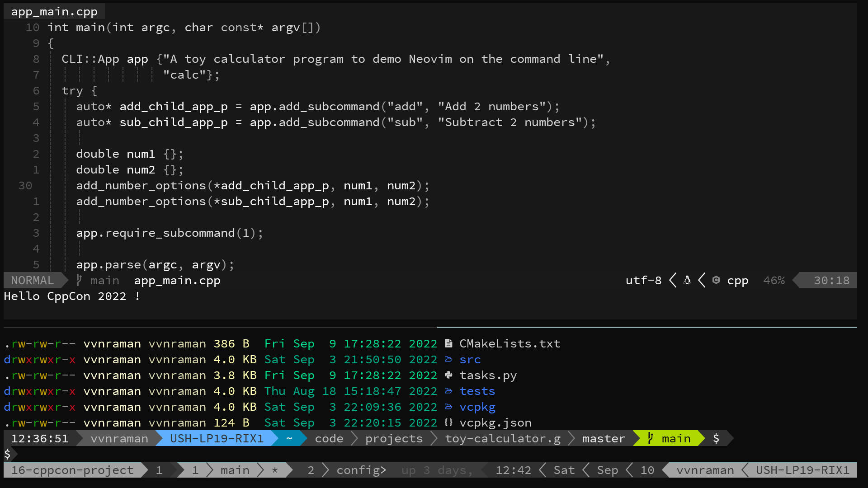Click the 46% file position indicator

tap(774, 280)
